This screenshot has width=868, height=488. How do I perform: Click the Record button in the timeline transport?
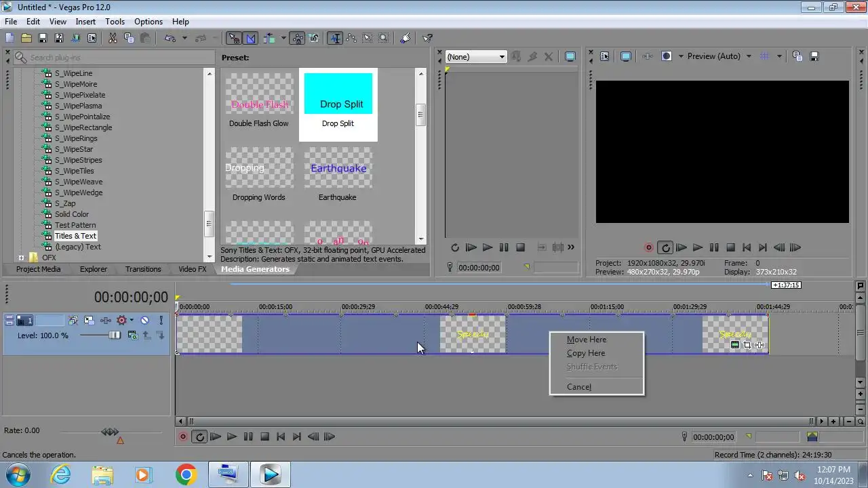click(182, 437)
